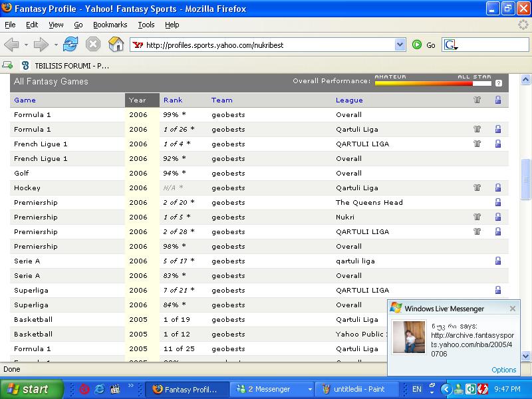The image size is (532, 399).
Task: Click trophy icon for Premiership QARTULI LIGA row
Action: point(477,231)
